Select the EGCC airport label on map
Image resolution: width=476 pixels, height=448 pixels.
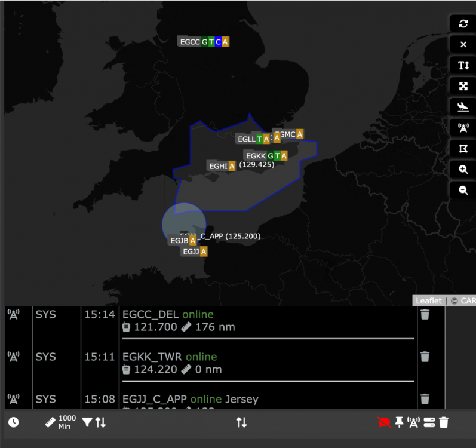(189, 42)
